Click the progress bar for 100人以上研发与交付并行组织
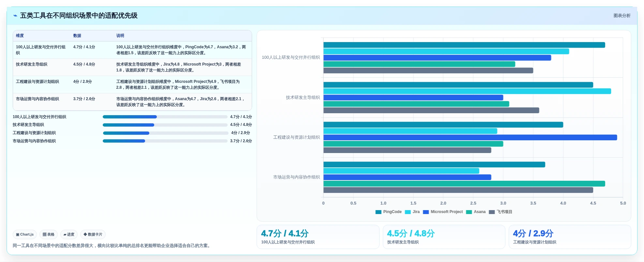 click(x=165, y=117)
